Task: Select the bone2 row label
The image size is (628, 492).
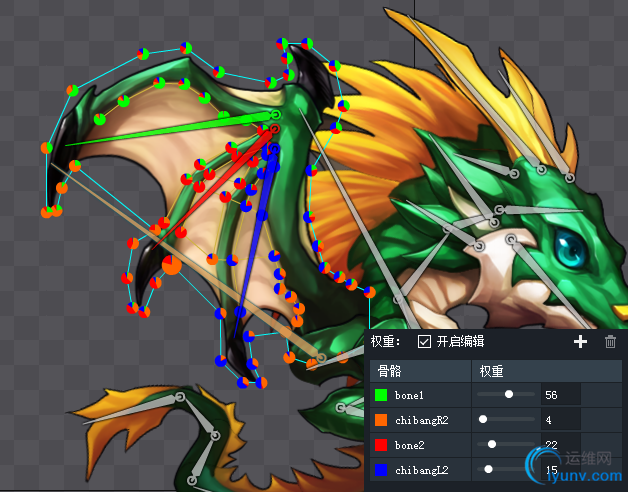Action: coord(409,445)
